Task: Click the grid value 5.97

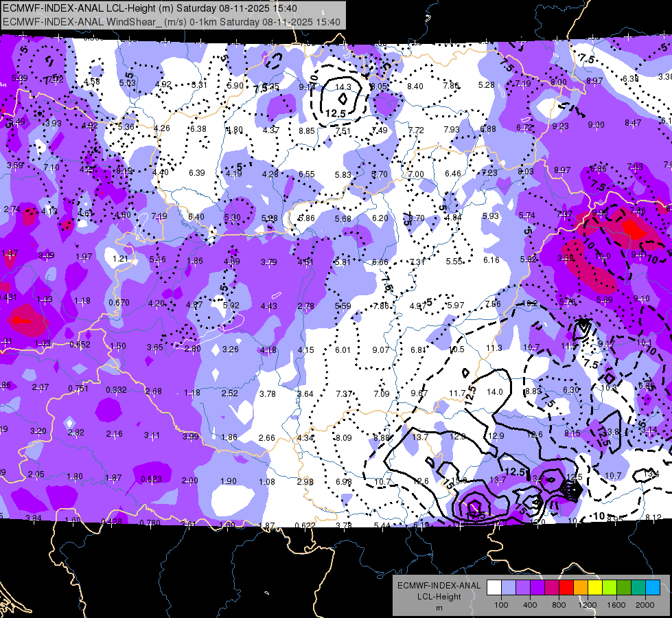Action: pyautogui.click(x=456, y=306)
